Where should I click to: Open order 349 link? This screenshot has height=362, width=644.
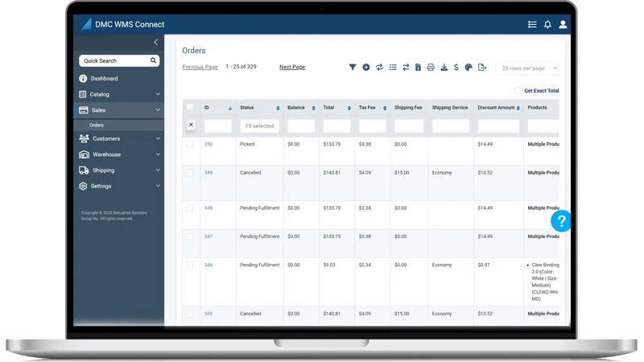[208, 173]
